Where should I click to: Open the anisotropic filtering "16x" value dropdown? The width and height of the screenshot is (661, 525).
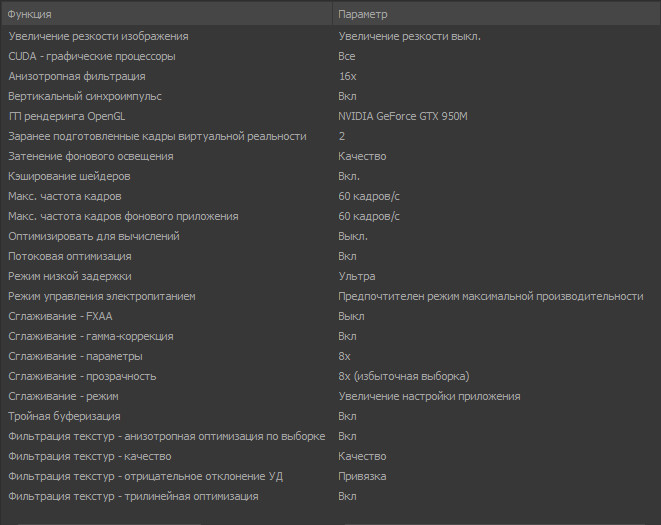click(x=348, y=76)
